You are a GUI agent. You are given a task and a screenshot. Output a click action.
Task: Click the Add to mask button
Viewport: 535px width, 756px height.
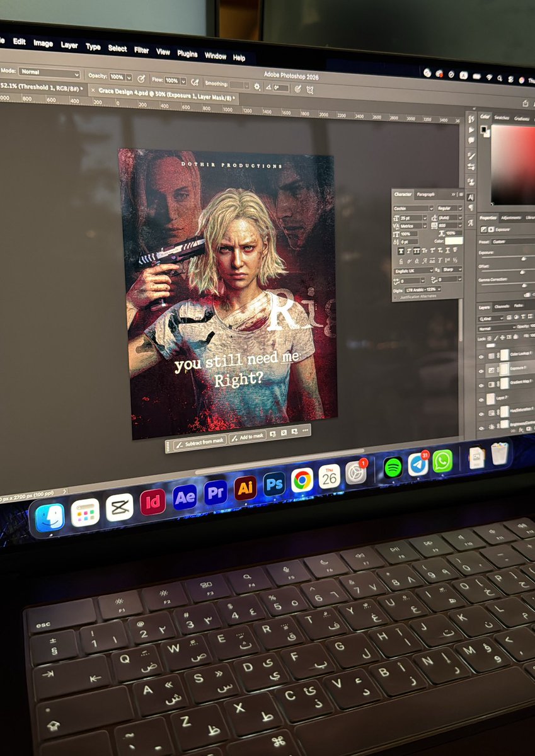click(246, 437)
